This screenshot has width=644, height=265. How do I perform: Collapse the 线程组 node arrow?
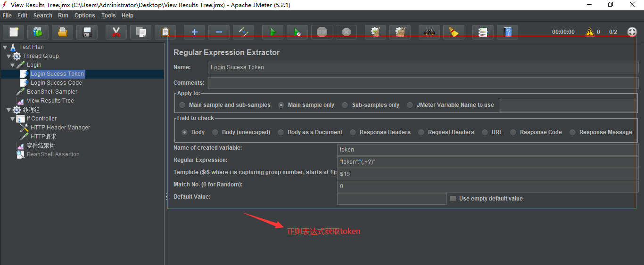tap(9, 110)
